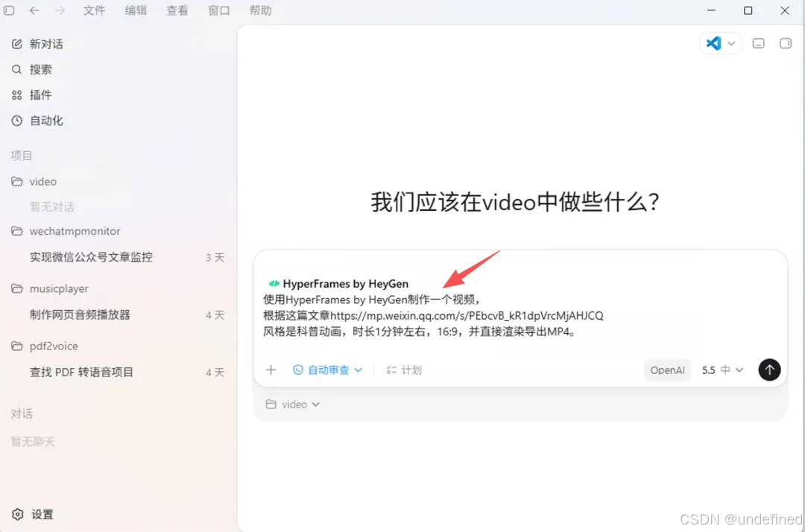Open the 帮助 menu

click(x=260, y=10)
